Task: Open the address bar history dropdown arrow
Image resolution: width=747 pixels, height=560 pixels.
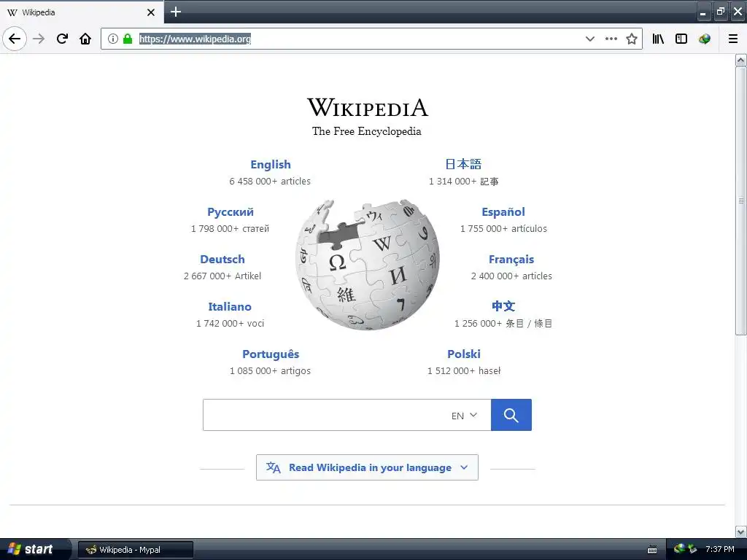Action: point(589,39)
